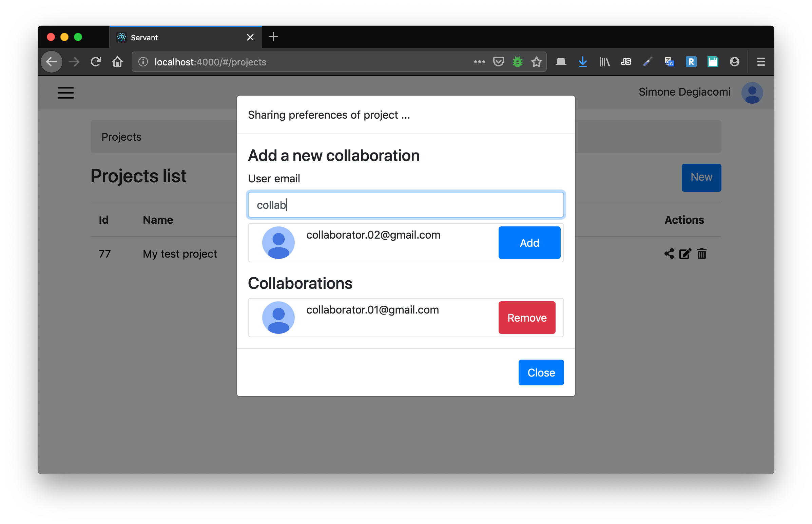The image size is (812, 524).
Task: Focus the User email input field
Action: [x=406, y=205]
